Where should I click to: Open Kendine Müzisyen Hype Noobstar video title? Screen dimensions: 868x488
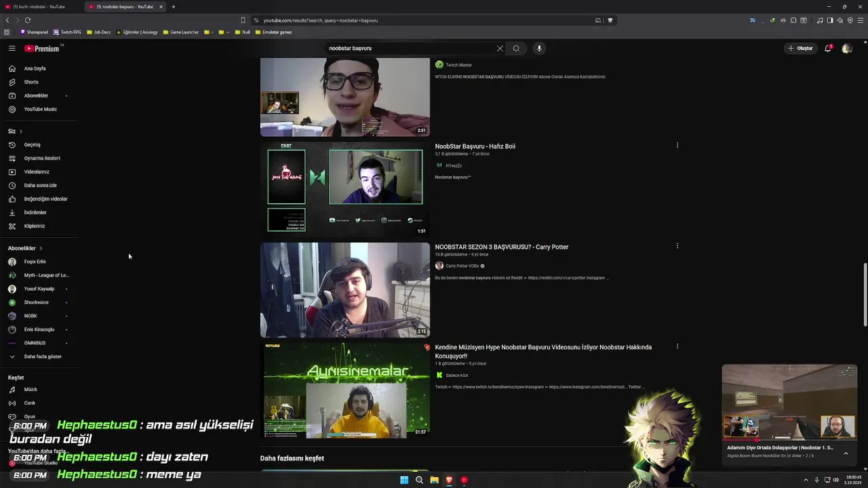543,351
